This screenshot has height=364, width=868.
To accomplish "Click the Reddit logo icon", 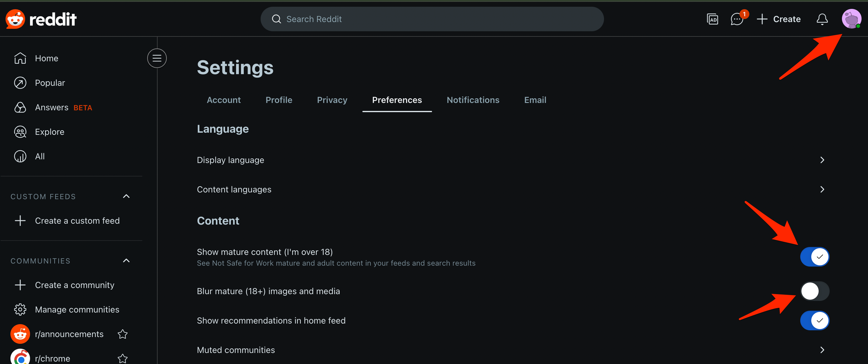I will (15, 19).
